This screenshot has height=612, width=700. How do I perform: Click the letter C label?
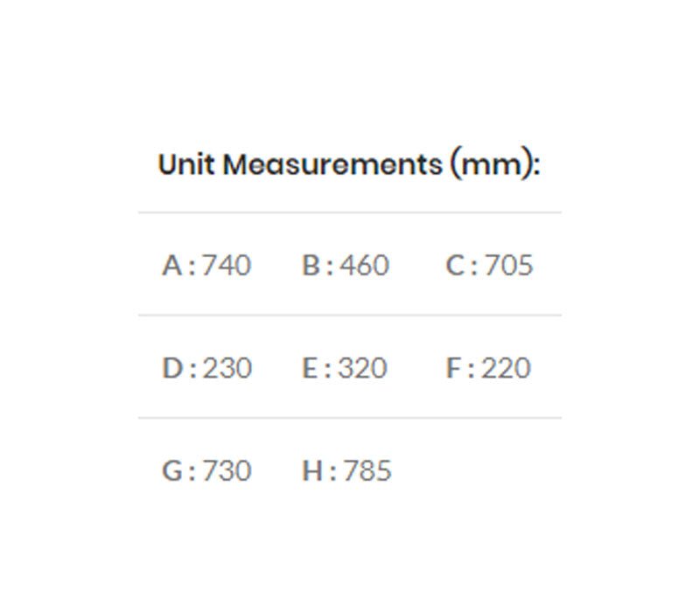click(x=455, y=265)
